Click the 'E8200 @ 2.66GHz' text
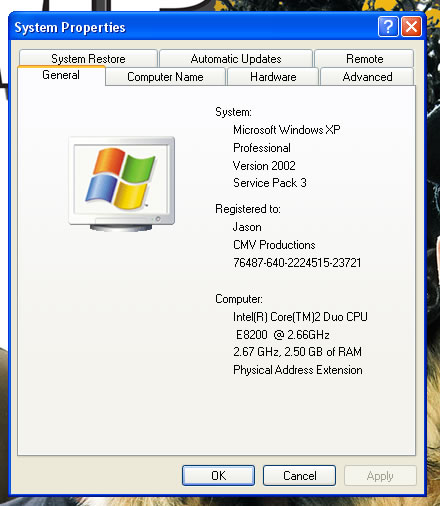 (283, 334)
